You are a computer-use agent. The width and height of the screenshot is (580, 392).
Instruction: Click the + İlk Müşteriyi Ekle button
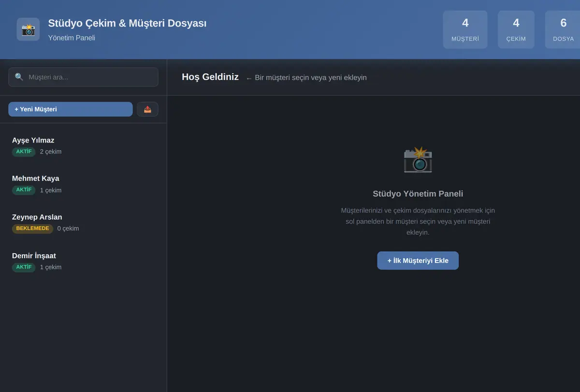click(x=418, y=261)
